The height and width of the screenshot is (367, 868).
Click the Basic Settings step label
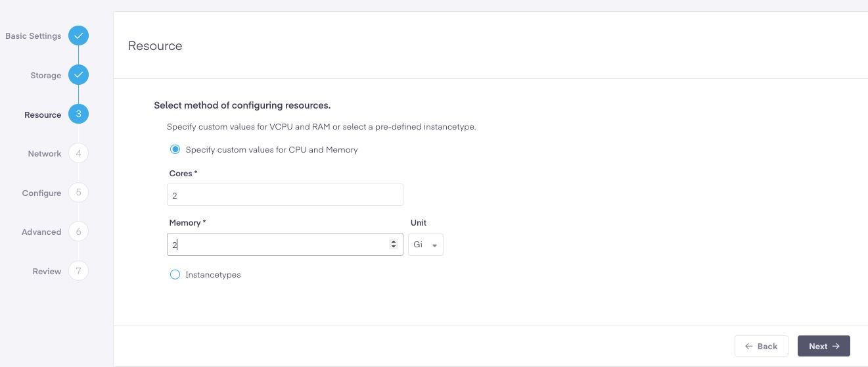pos(34,36)
